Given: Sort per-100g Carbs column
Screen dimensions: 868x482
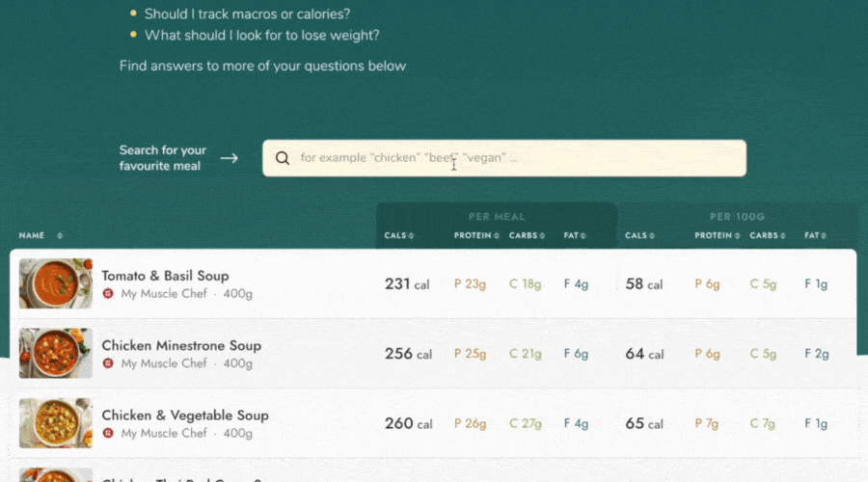Looking at the screenshot, I should [768, 236].
